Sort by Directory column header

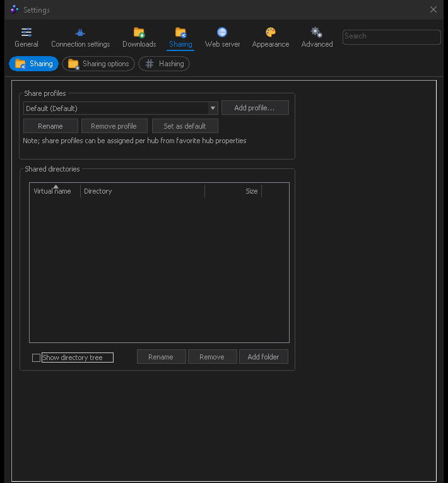tap(143, 191)
